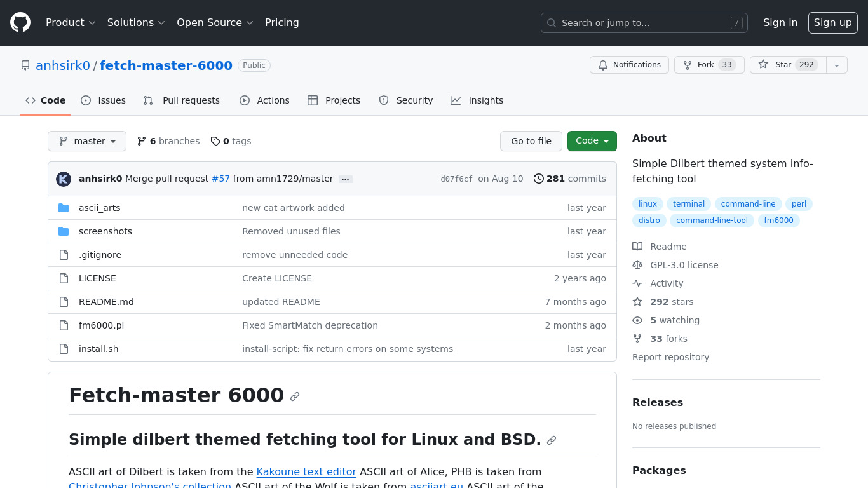The width and height of the screenshot is (868, 488).
Task: Open commit hash d07f6cf
Action: (x=457, y=179)
